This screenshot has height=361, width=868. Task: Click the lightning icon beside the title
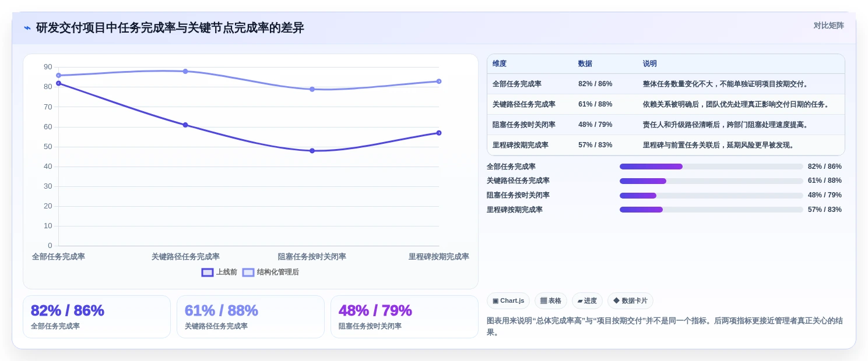(x=27, y=28)
